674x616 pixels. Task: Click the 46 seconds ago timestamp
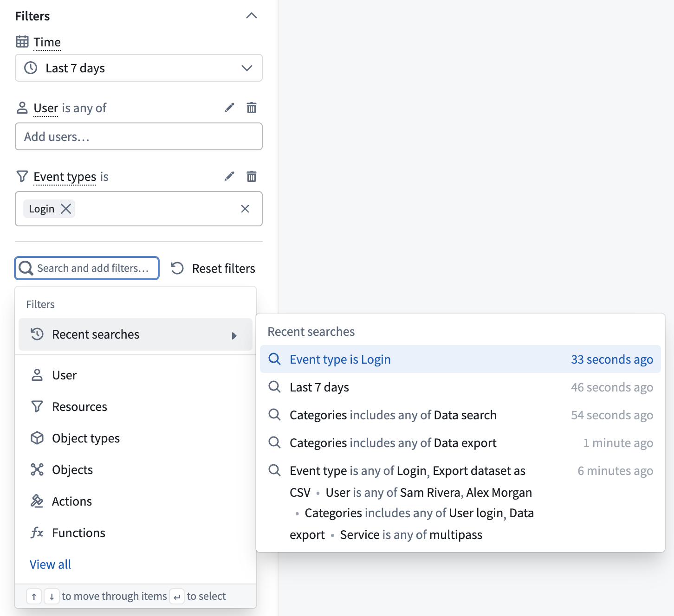pyautogui.click(x=612, y=387)
